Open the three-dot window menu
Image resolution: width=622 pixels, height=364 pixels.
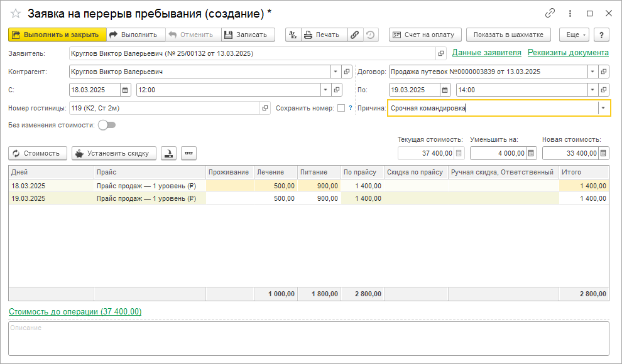[x=570, y=13]
